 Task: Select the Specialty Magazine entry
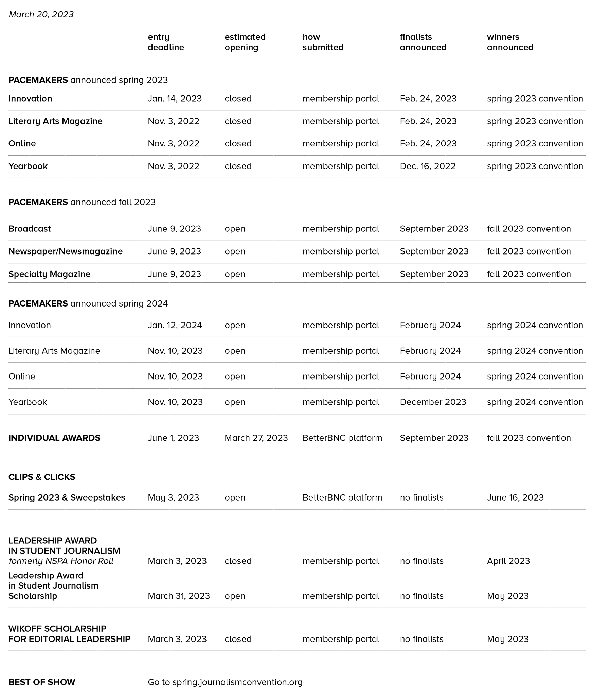coord(50,274)
